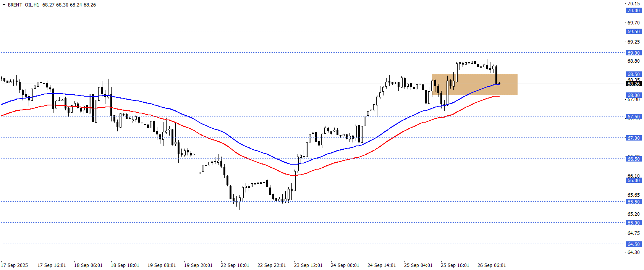Image resolution: width=644 pixels, height=270 pixels.
Task: Click the 69.00 level price label
Action: point(633,53)
